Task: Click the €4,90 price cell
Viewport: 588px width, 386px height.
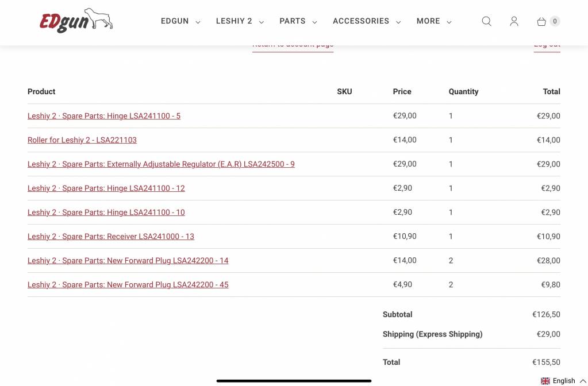Action: tap(402, 284)
